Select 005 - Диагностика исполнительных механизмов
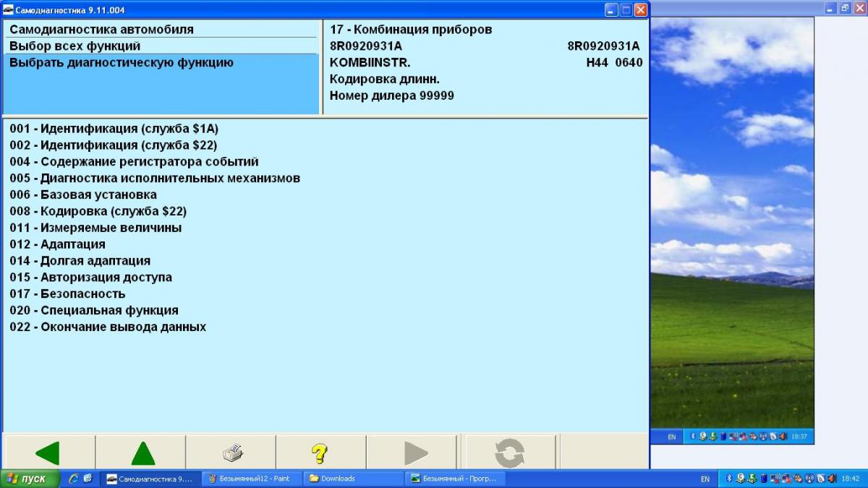This screenshot has height=488, width=868. [x=155, y=178]
